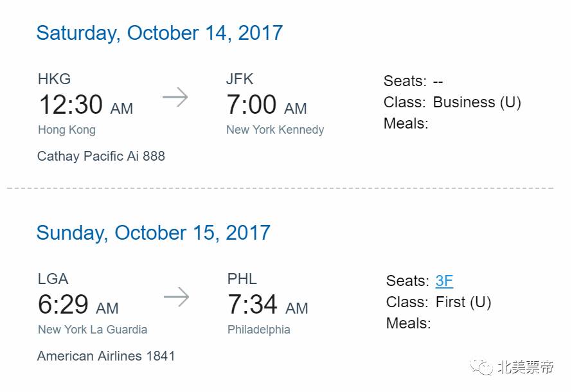Click the First (U) class text

(x=463, y=302)
